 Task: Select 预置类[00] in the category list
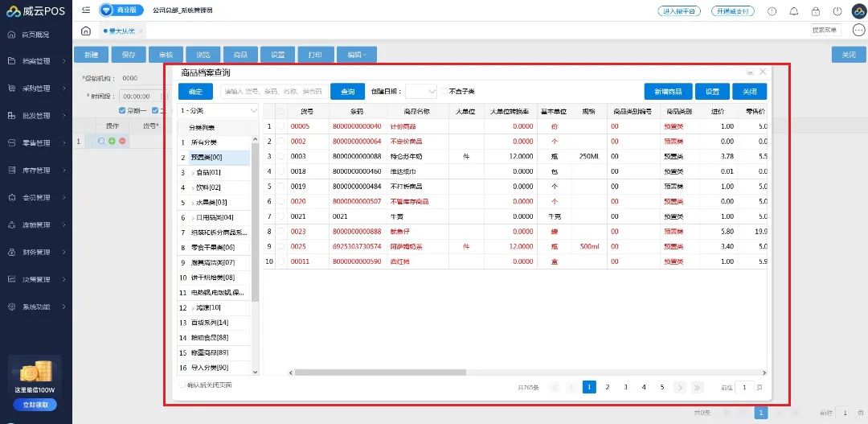207,158
